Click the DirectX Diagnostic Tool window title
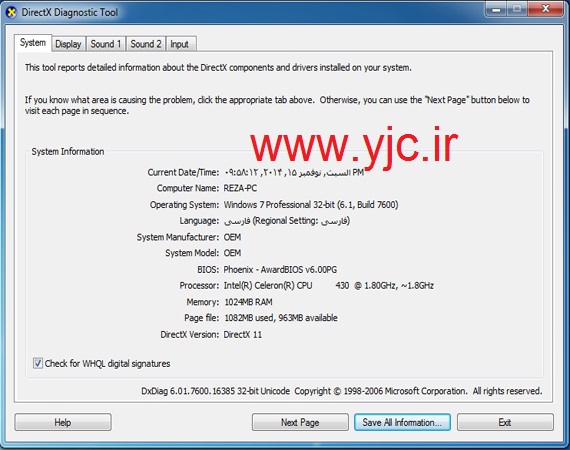This screenshot has width=570, height=450. pyautogui.click(x=70, y=12)
